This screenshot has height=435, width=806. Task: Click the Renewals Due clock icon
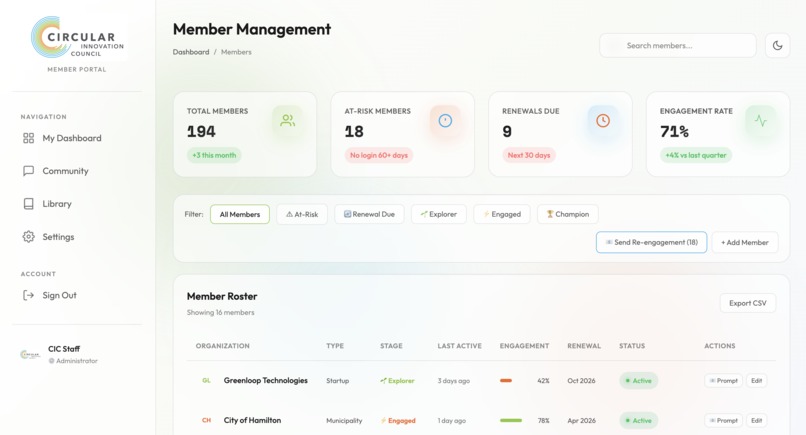tap(603, 121)
